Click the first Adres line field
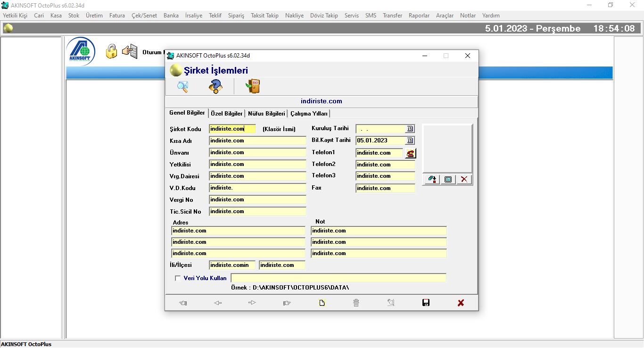 pyautogui.click(x=239, y=231)
